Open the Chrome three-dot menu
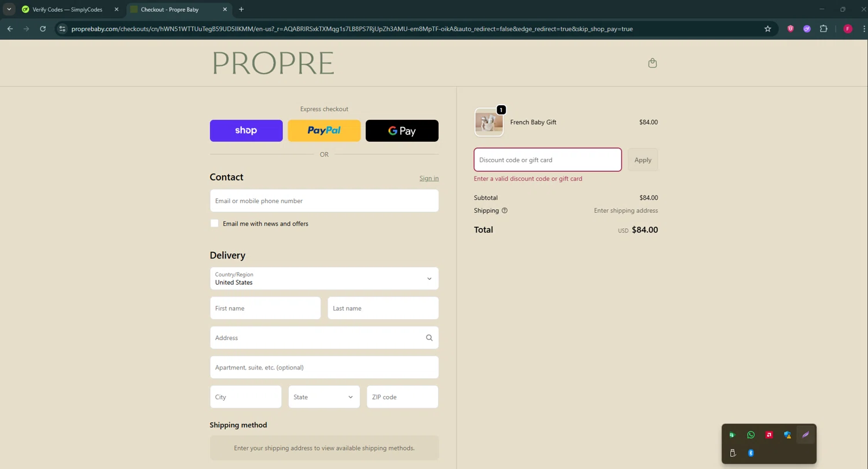This screenshot has height=469, width=868. (863, 28)
